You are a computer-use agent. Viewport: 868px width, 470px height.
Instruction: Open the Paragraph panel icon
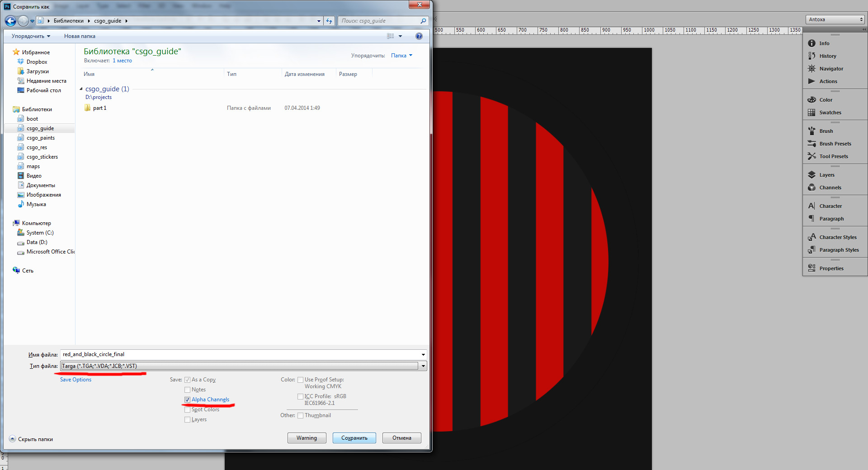tap(811, 219)
